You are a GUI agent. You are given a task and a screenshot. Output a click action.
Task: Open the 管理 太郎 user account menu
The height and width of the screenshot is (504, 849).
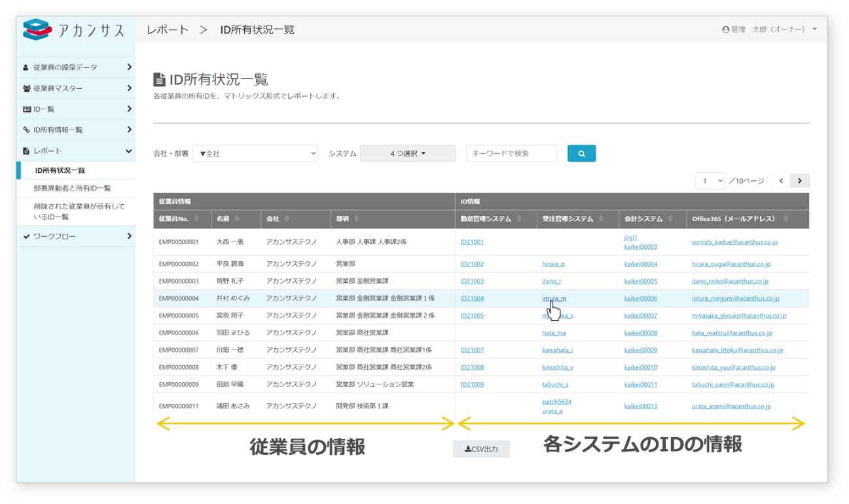tap(769, 29)
